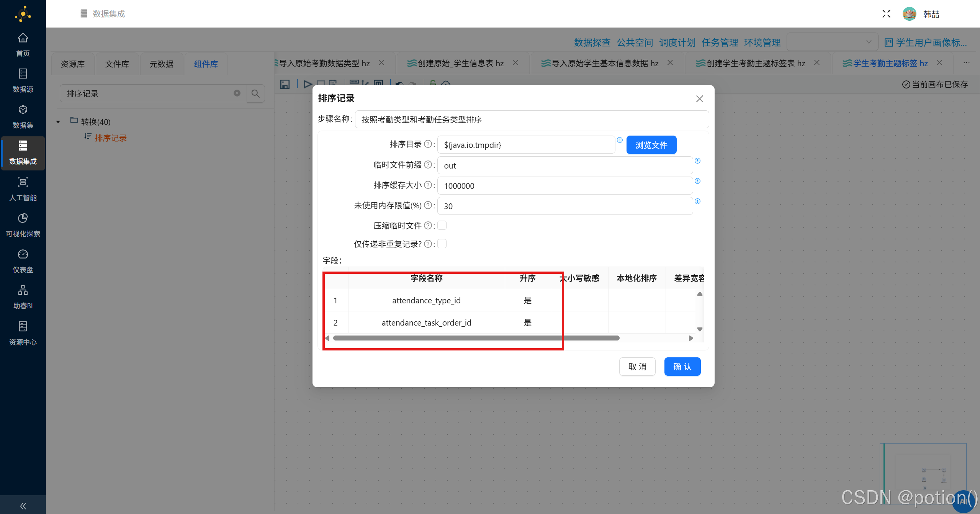This screenshot has height=514, width=980.
Task: Click the 取消 cancel button
Action: 638,367
